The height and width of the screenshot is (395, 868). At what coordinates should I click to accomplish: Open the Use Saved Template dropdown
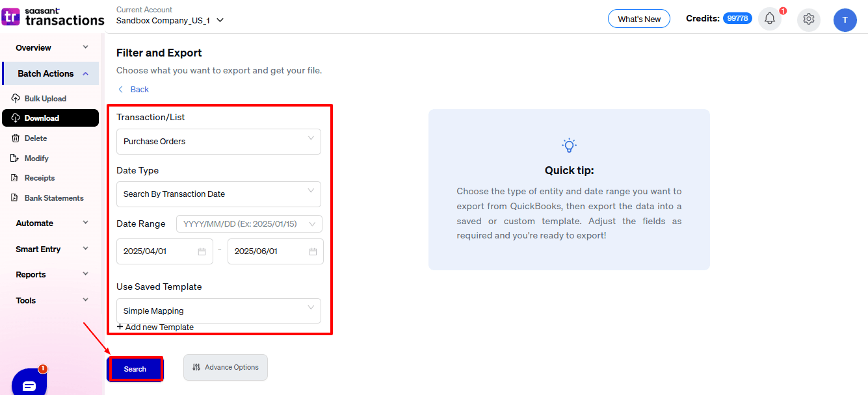coord(218,311)
